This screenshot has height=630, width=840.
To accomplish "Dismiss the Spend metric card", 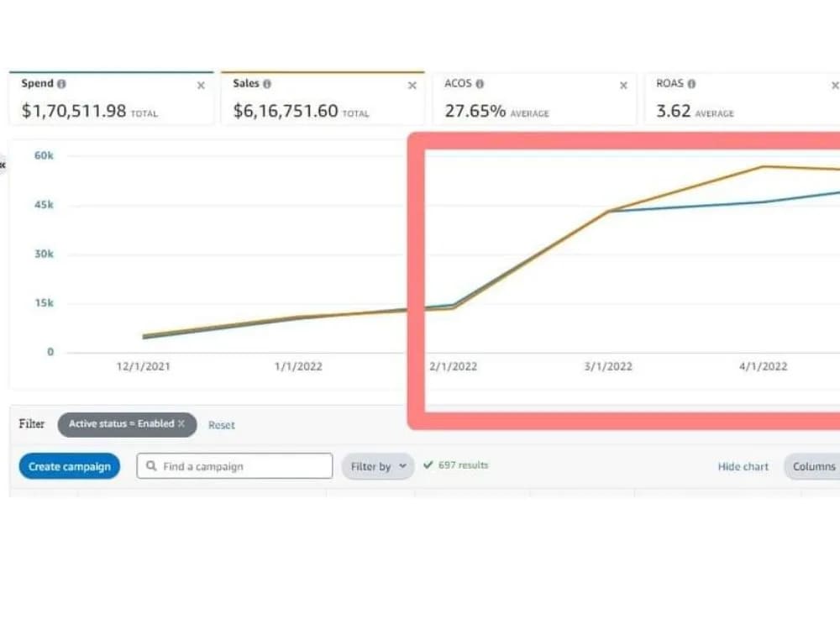I will click(x=201, y=85).
